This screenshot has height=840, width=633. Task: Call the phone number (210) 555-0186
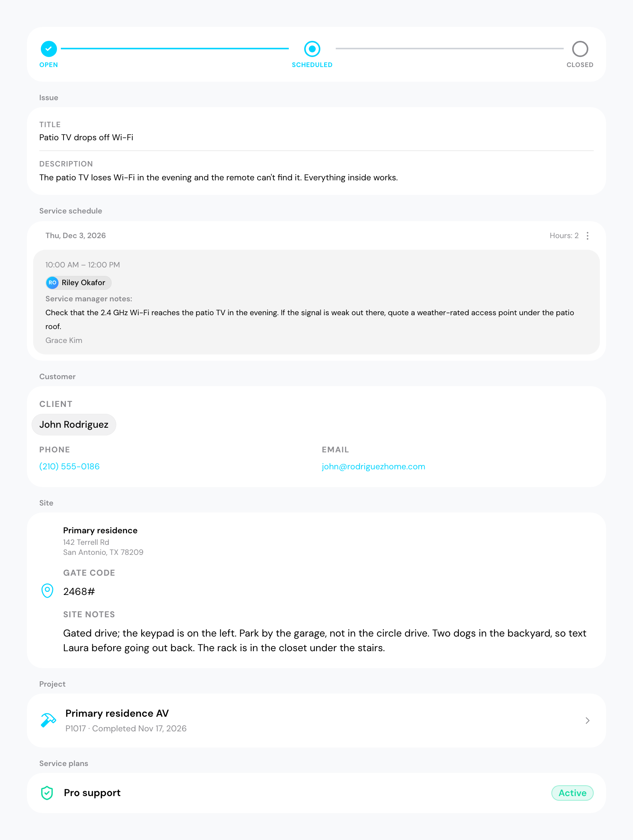coord(69,467)
